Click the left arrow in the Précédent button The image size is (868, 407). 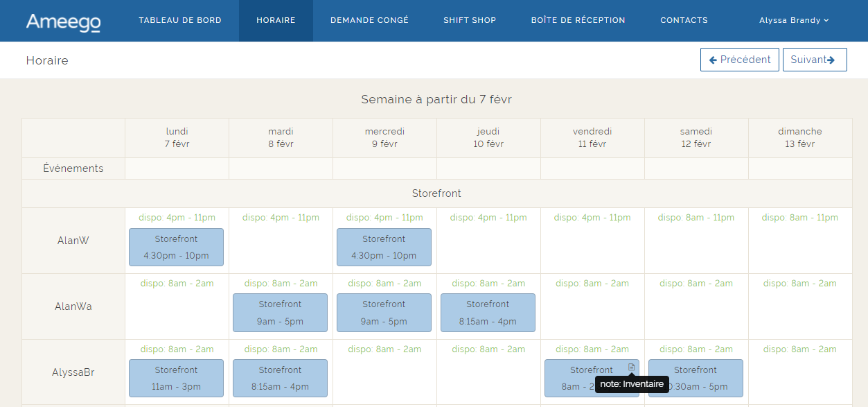713,60
